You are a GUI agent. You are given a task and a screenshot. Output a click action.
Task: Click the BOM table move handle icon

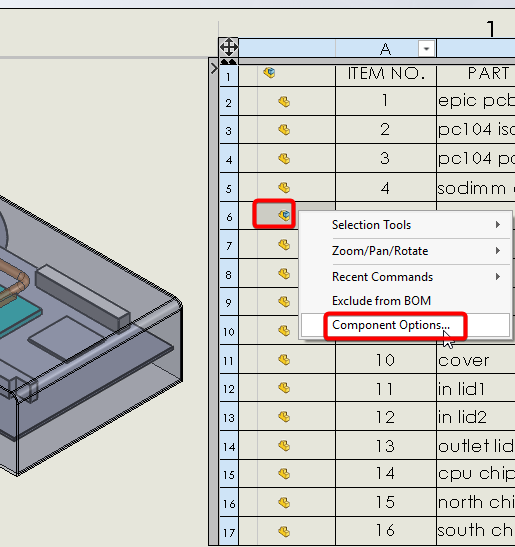229,47
